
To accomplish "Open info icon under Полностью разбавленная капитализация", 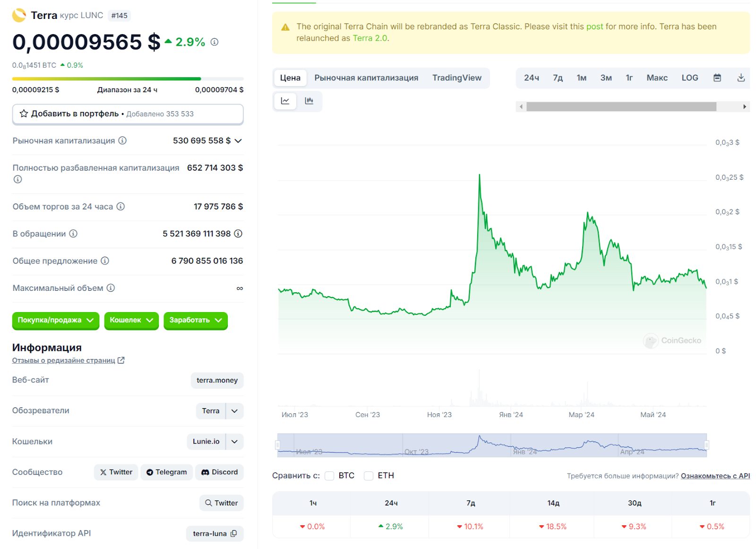I will (x=17, y=179).
